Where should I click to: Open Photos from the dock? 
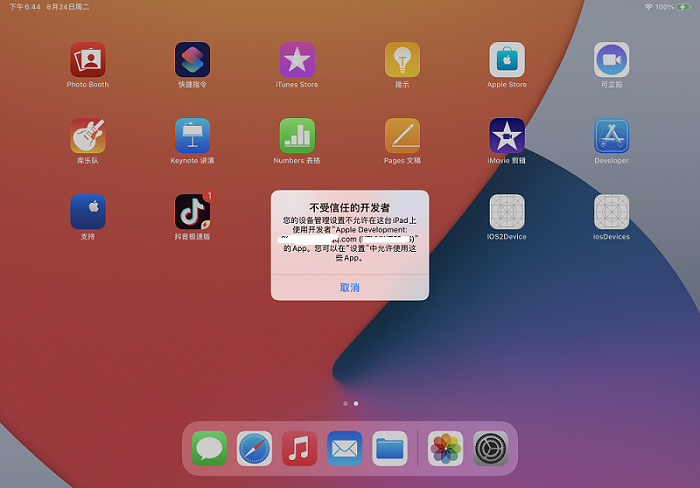tap(446, 448)
